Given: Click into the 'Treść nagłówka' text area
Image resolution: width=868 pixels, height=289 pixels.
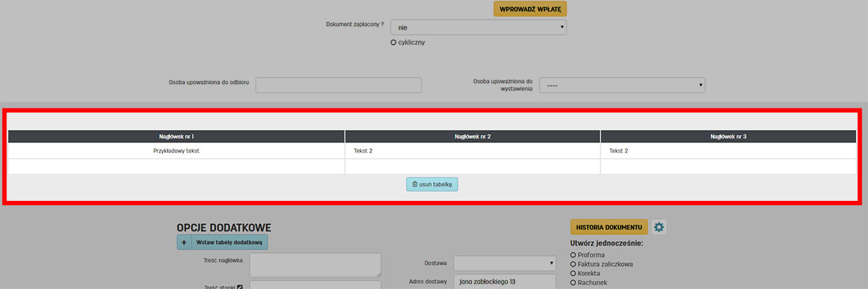Looking at the screenshot, I should point(315,264).
